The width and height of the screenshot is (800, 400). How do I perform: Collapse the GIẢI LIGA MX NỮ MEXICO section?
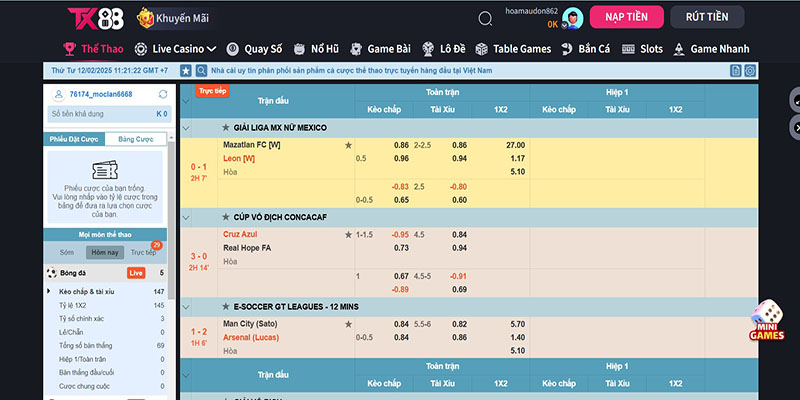(x=187, y=127)
